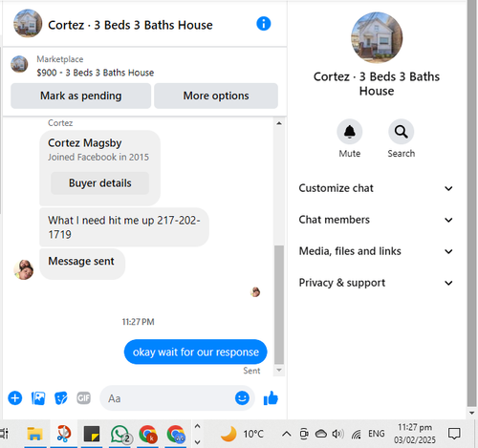The height and width of the screenshot is (448, 478).
Task: Click the volume speaker tray icon
Action: 337,434
